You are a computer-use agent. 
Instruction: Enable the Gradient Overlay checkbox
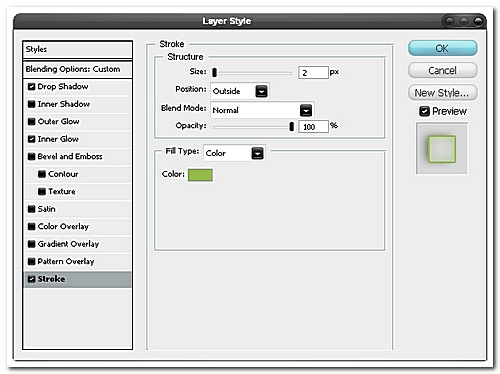[31, 244]
